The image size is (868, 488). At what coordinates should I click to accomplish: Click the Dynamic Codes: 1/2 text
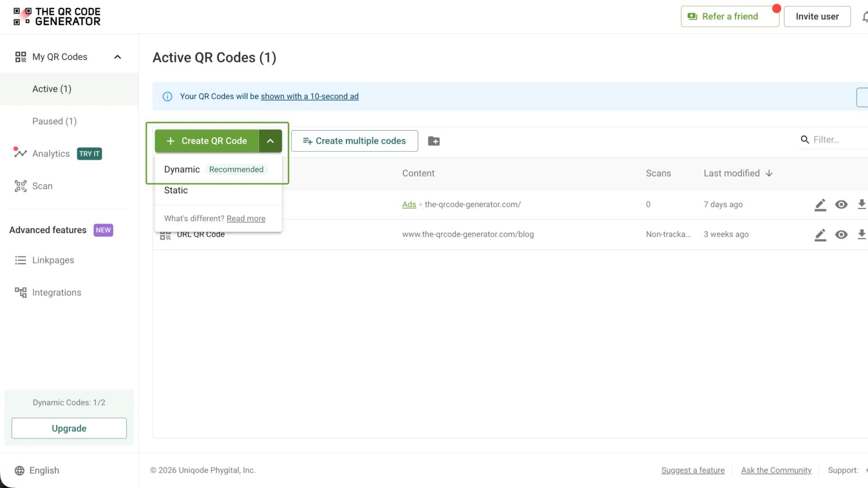pos(69,403)
